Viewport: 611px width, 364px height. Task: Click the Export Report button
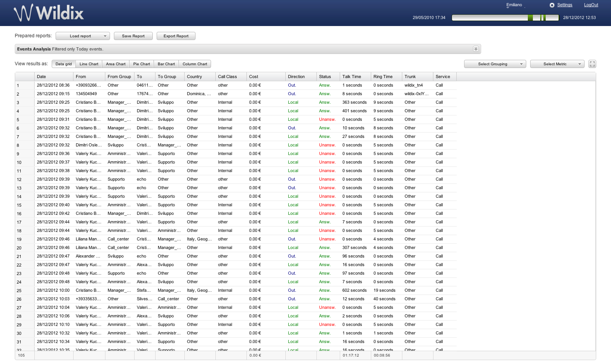[x=176, y=36]
